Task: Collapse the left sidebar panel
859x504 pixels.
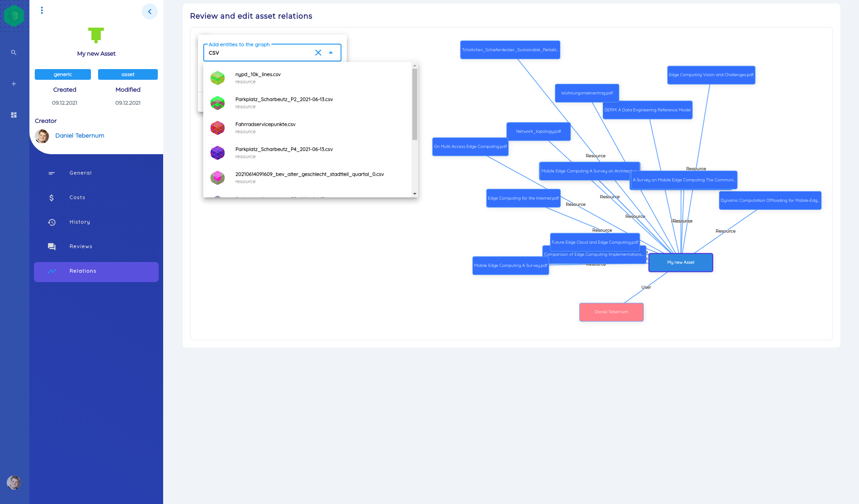Action: (x=150, y=11)
